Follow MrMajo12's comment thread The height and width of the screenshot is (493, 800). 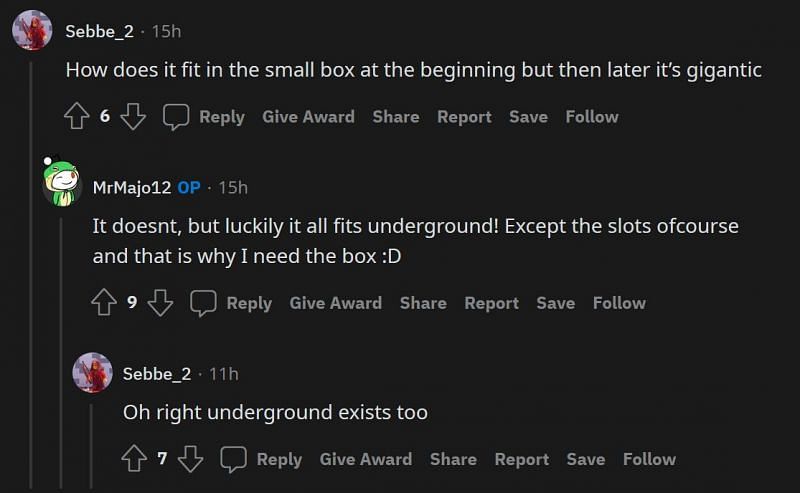[619, 303]
